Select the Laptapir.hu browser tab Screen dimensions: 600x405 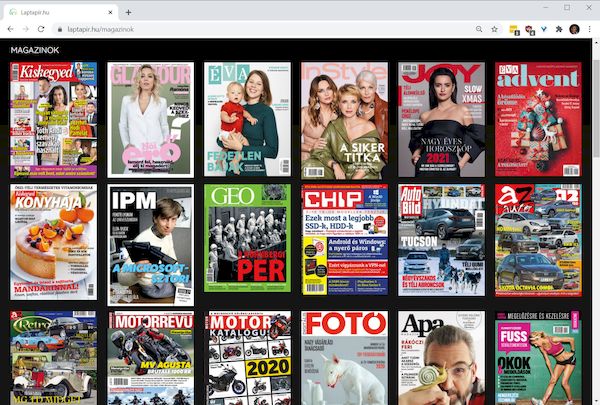pos(59,12)
